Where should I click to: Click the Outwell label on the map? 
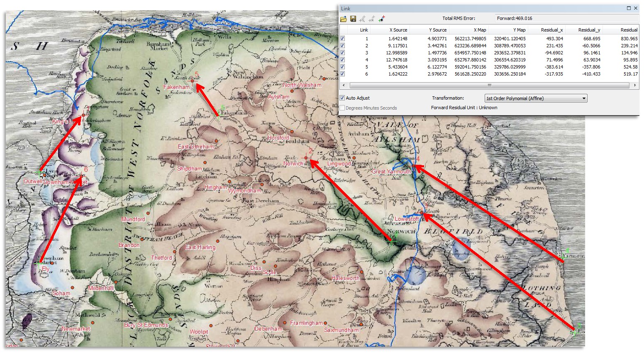point(33,181)
